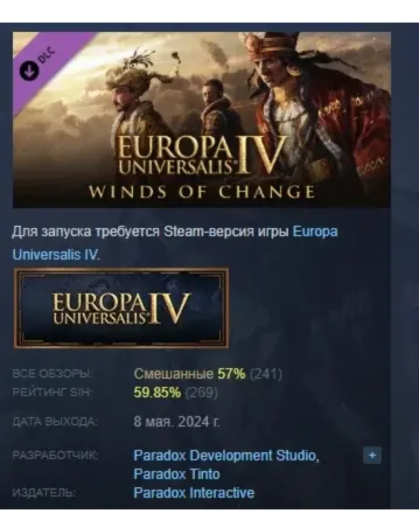Click the Рейтинг SIH label
This screenshot has height=532, width=419.
pos(52,392)
